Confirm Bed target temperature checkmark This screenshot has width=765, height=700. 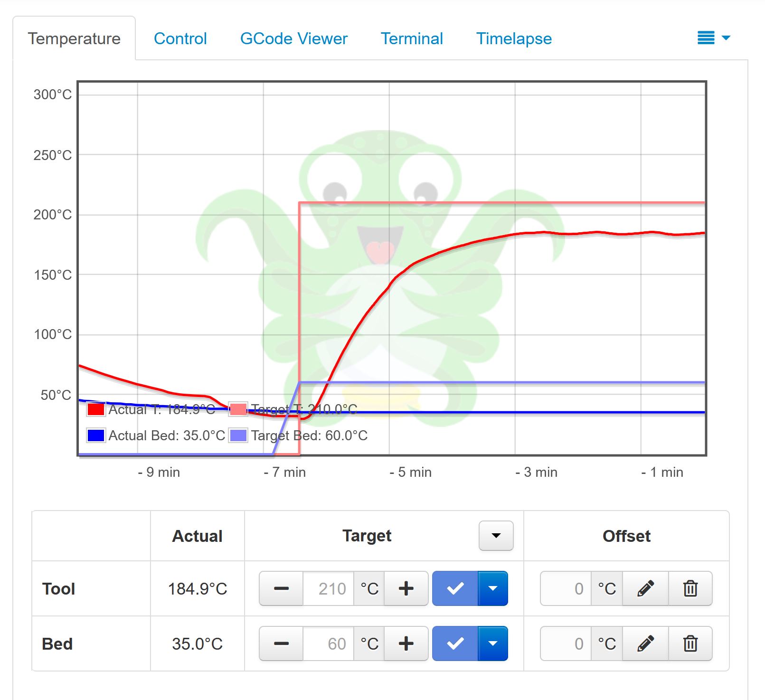[455, 643]
